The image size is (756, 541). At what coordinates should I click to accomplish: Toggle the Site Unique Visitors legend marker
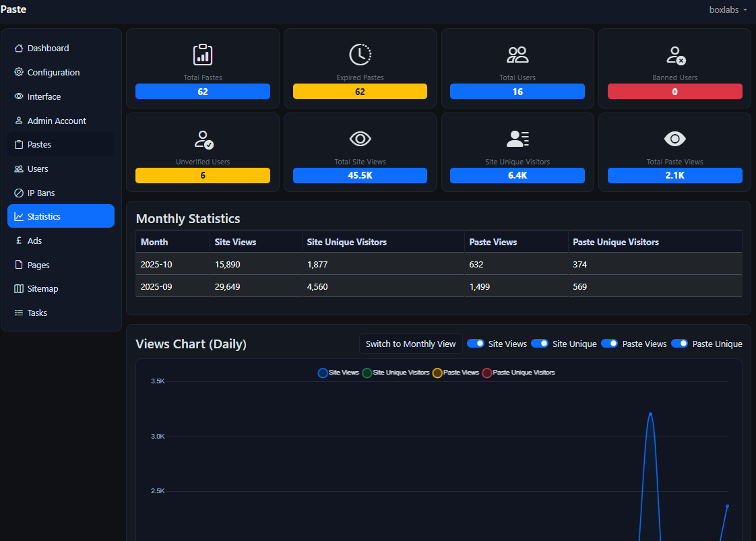367,373
